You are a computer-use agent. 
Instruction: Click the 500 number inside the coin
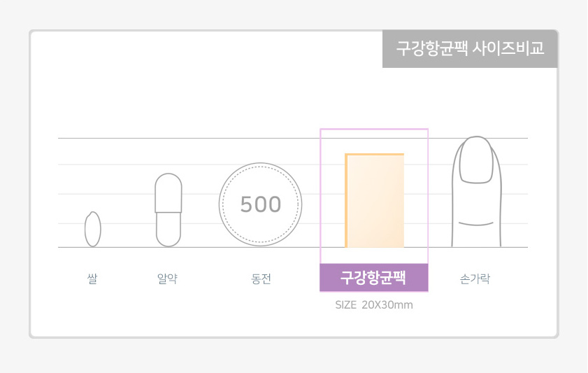[260, 204]
